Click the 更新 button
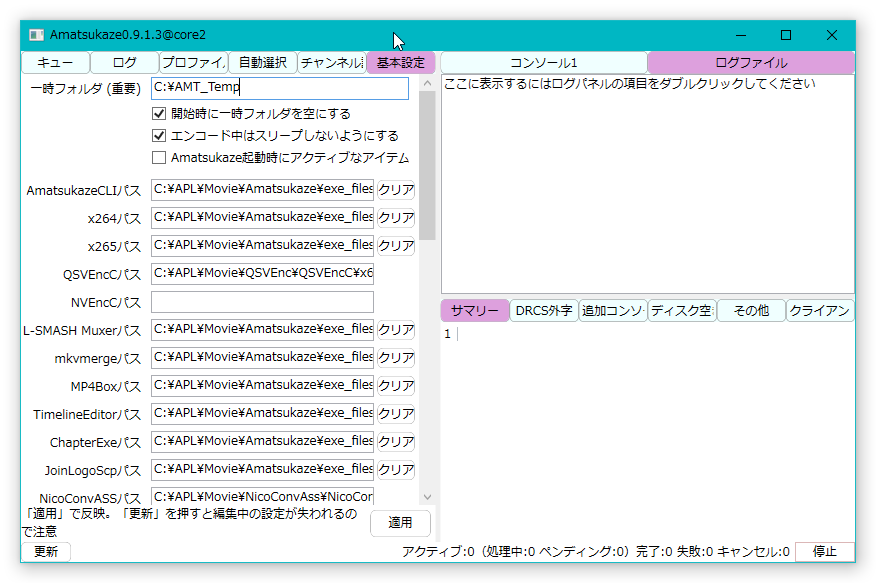 (46, 551)
